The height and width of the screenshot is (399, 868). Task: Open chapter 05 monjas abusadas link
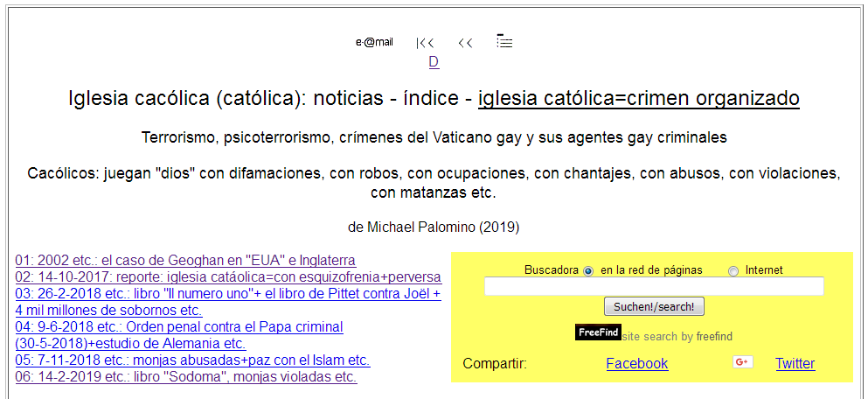pos(192,360)
